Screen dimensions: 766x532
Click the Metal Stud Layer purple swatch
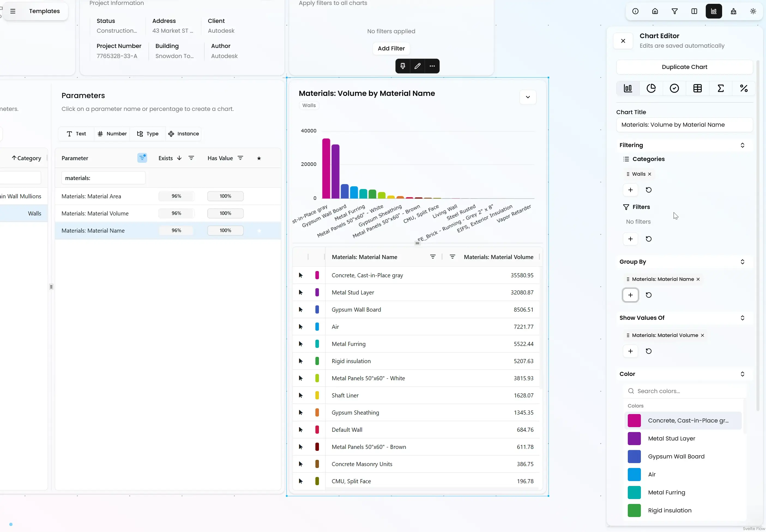pos(634,439)
